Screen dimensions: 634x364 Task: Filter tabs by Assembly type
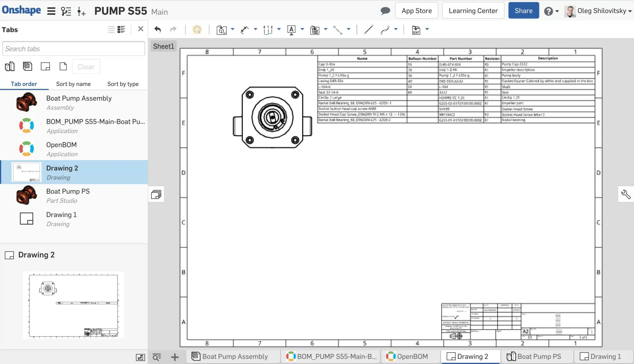(x=27, y=67)
